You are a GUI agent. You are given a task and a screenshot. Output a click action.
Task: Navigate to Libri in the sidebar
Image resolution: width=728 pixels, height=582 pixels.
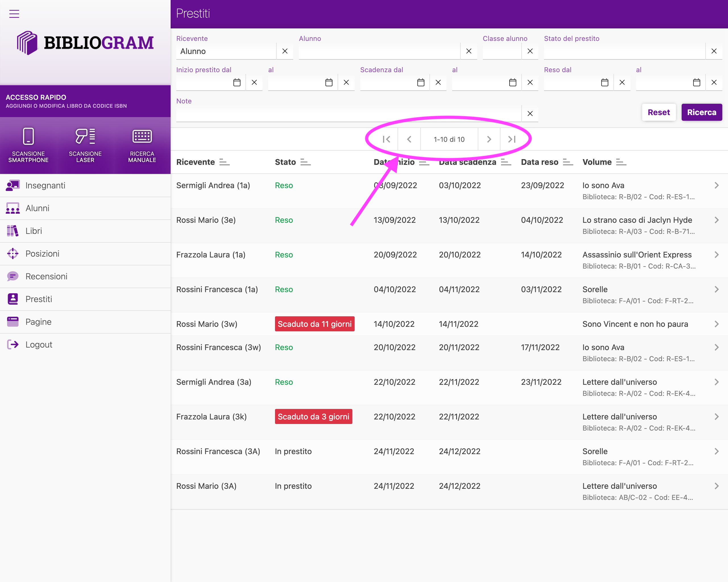[34, 231]
